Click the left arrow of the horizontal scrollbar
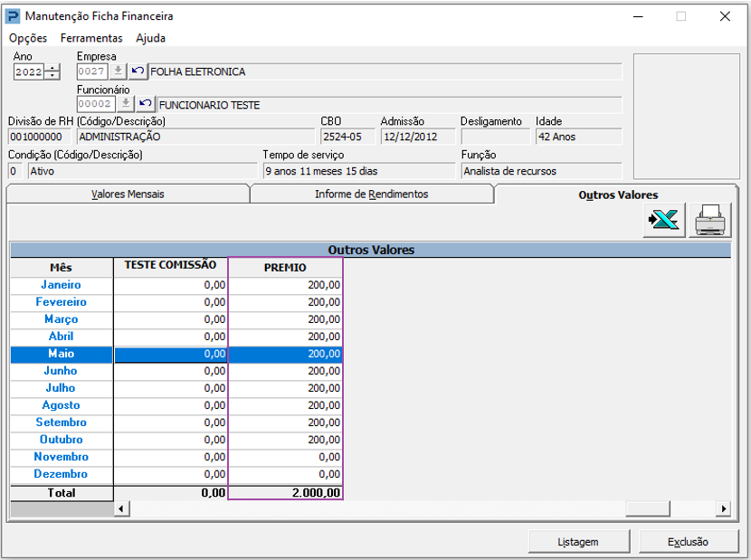The image size is (751, 560). click(x=121, y=508)
